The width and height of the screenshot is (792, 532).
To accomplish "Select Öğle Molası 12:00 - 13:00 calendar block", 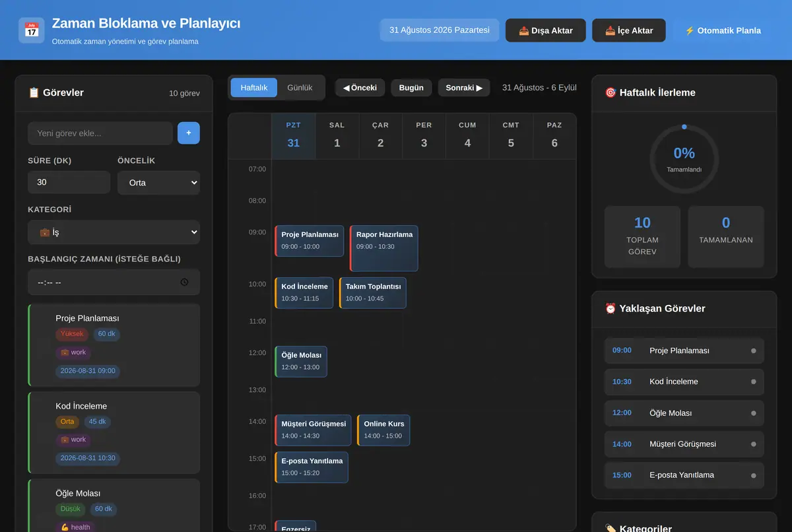I will coord(301,362).
